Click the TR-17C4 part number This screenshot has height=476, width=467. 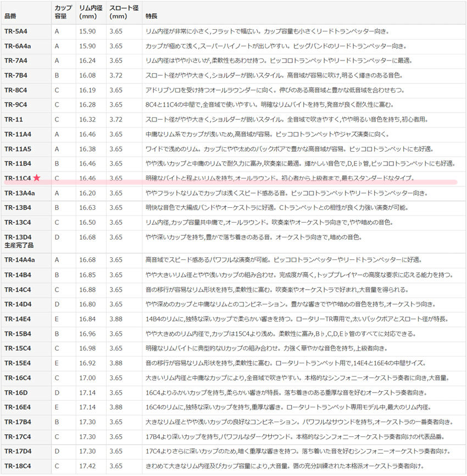pos(18,437)
